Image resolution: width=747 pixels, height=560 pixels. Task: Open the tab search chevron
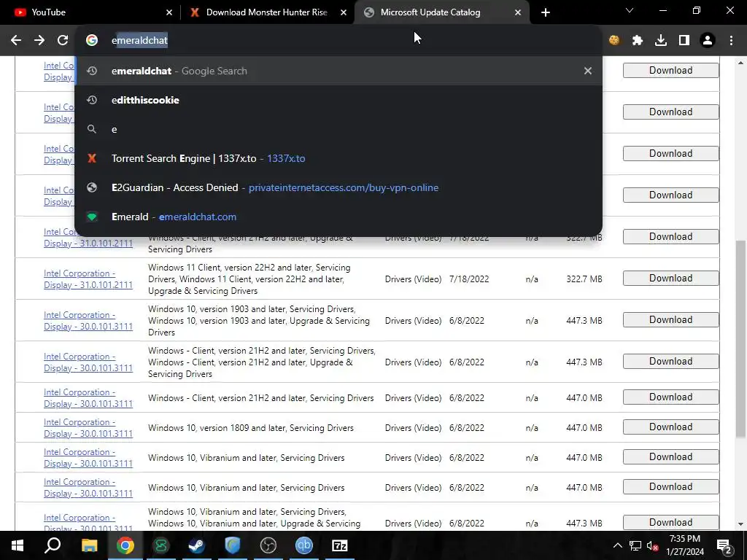pos(630,10)
